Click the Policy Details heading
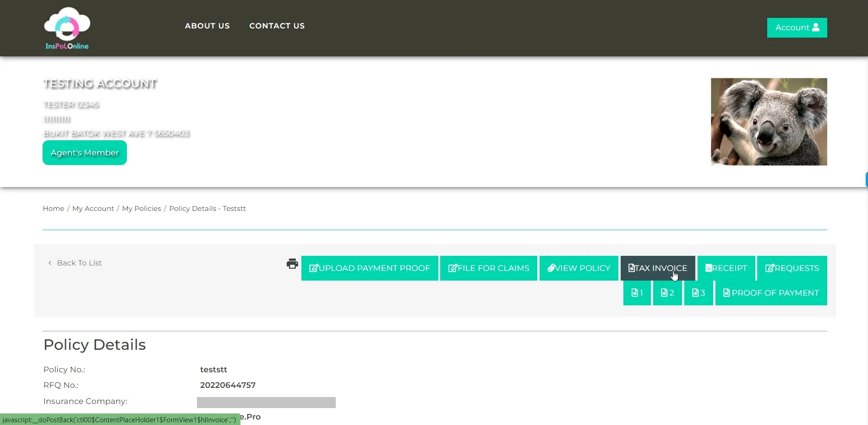Screen dimensions: 868x425 94,345
